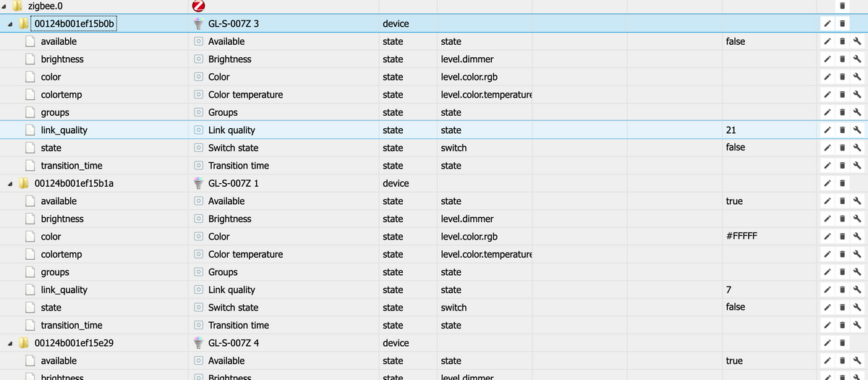Click 'false' value in GL-S-007Z 3 available row
Image resolution: width=868 pixels, height=380 pixels.
(736, 41)
